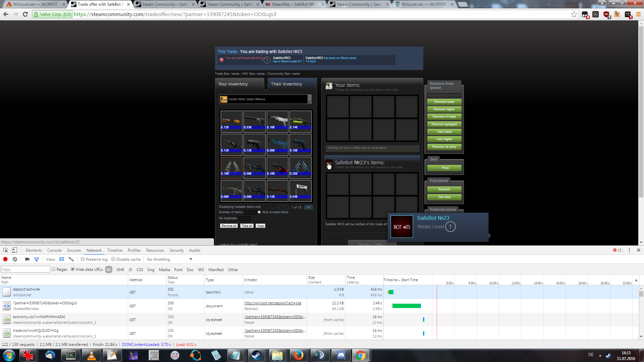
Task: Click the capture screenshots camera icon
Action: tap(27, 259)
